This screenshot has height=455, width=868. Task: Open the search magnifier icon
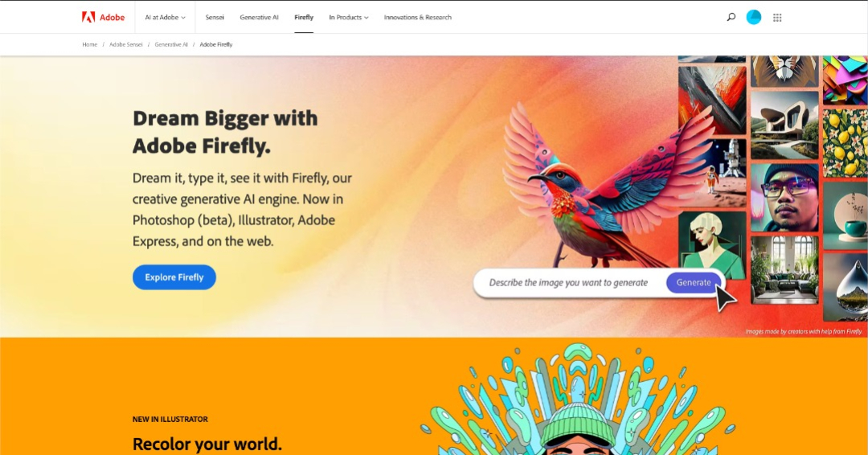pyautogui.click(x=731, y=17)
